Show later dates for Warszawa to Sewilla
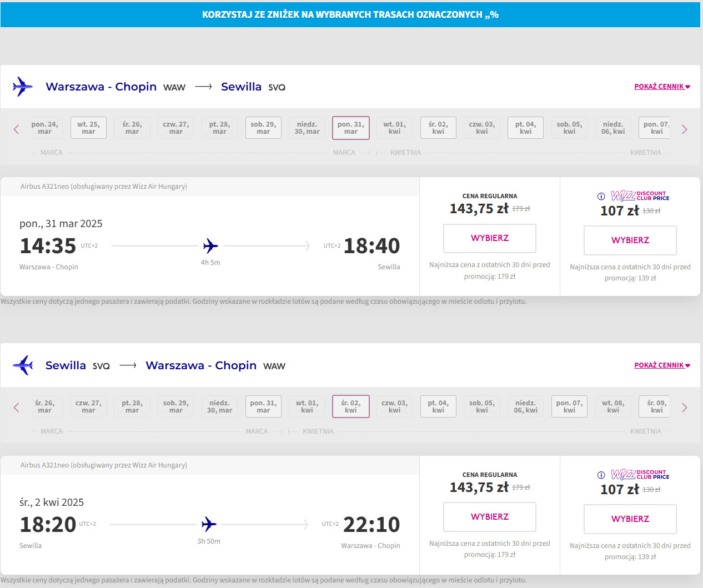 [684, 129]
